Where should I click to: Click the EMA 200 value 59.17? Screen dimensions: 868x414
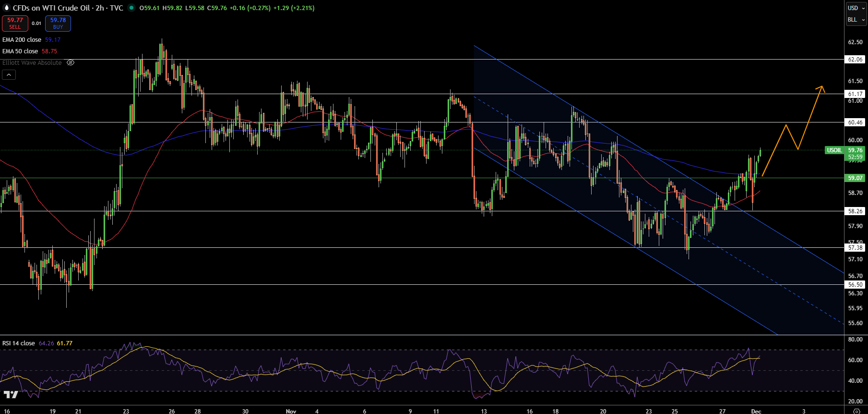pos(53,40)
